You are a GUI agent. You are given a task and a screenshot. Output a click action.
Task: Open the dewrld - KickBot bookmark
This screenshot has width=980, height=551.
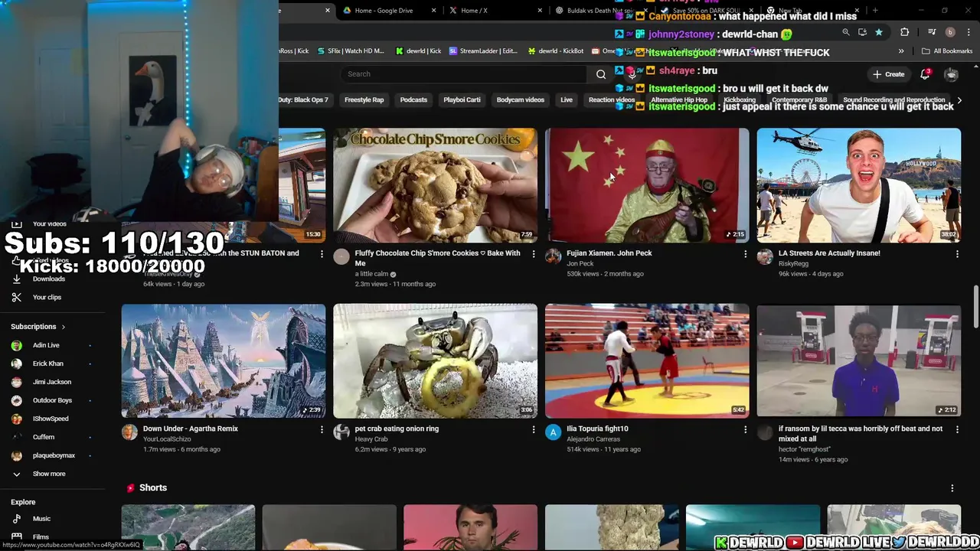click(555, 51)
